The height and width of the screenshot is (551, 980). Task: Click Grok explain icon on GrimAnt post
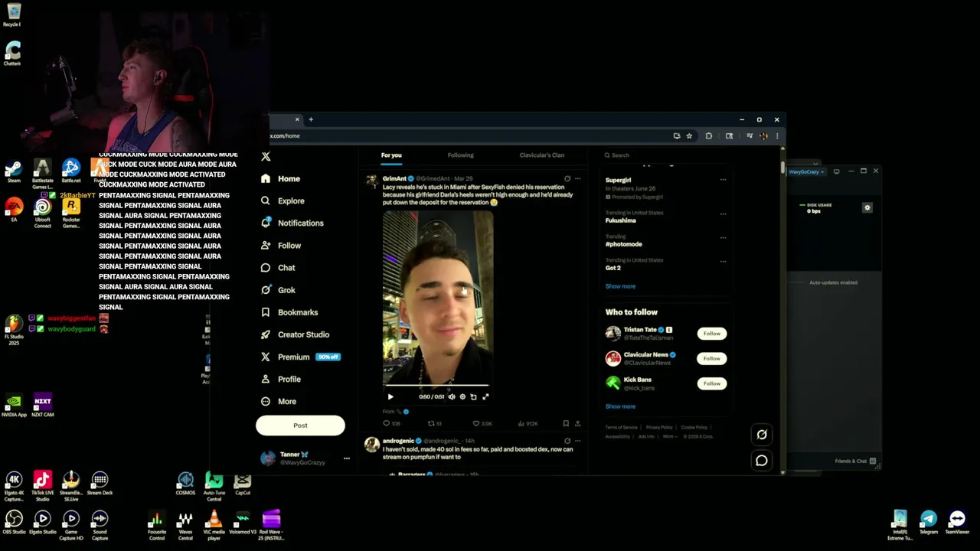pyautogui.click(x=567, y=178)
